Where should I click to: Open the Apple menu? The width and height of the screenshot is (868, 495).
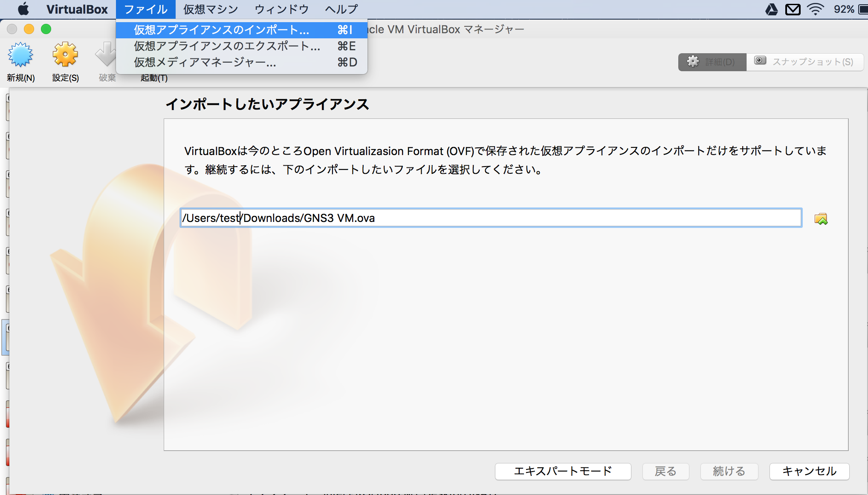point(23,9)
